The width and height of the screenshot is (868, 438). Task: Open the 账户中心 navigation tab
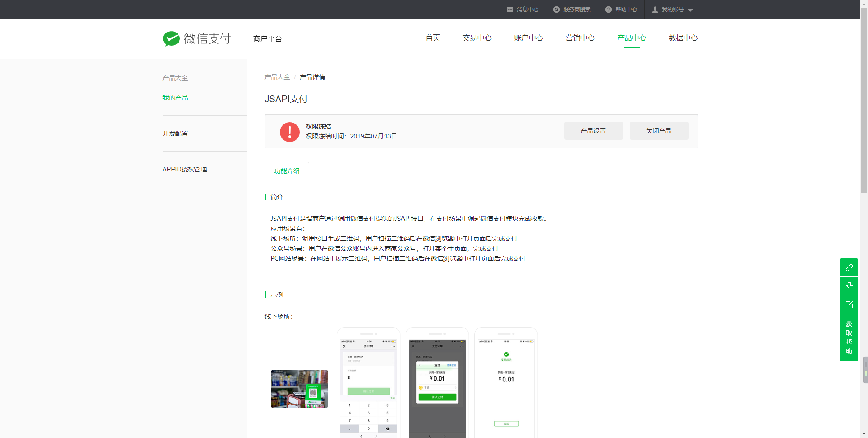click(528, 38)
